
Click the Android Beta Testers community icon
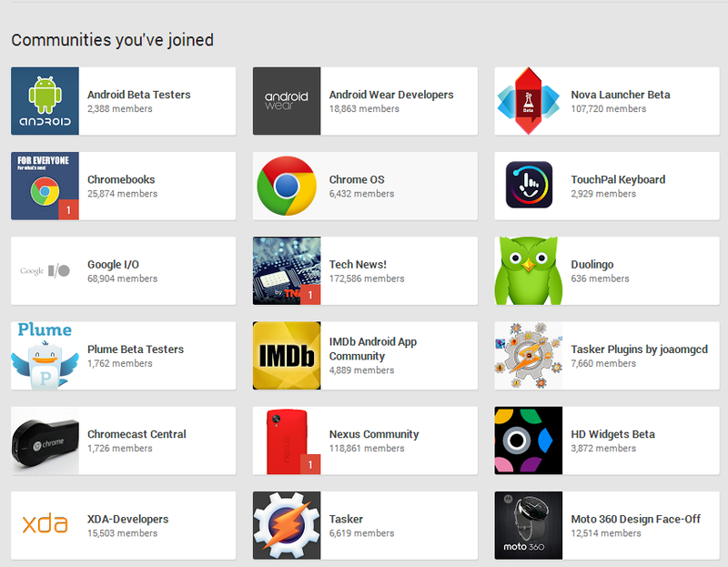tap(44, 101)
